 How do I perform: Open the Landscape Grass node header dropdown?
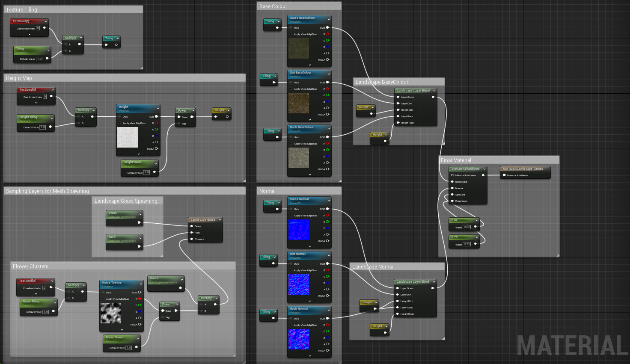220,219
